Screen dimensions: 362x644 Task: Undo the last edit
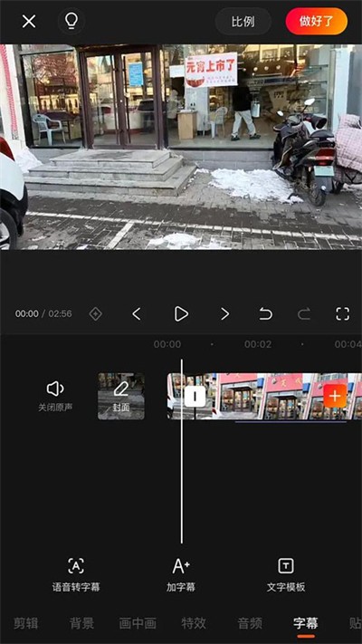tap(265, 314)
